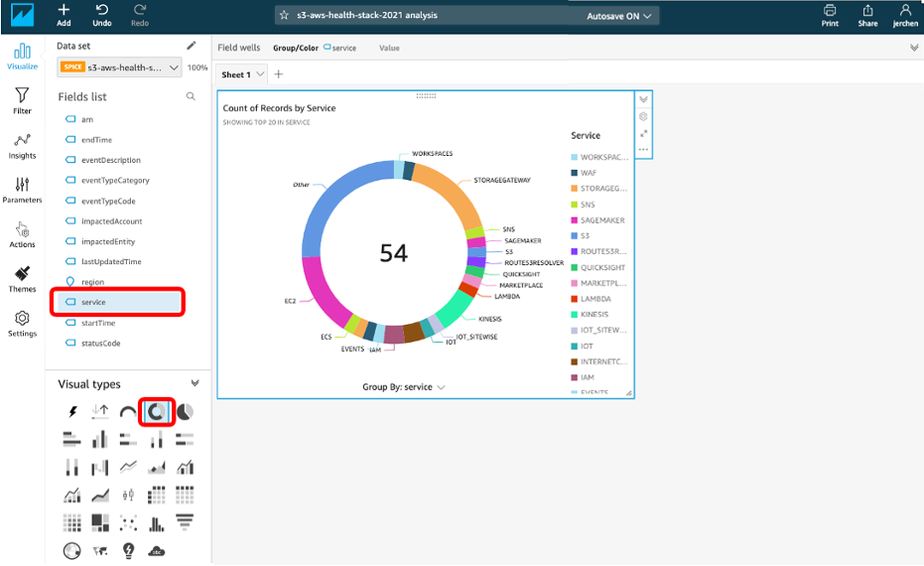
Task: Toggle favorite star for the analysis
Action: point(284,15)
